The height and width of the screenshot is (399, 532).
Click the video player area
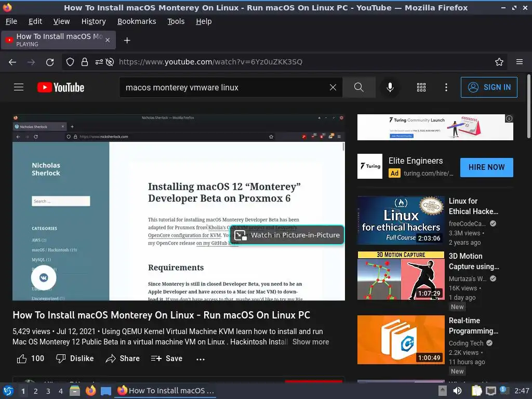pos(179,207)
